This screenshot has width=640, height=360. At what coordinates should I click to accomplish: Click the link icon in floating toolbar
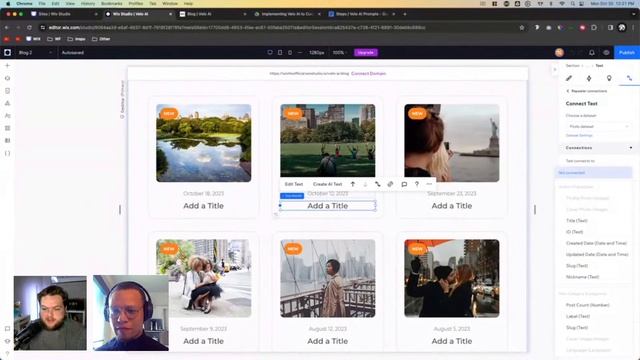click(390, 184)
